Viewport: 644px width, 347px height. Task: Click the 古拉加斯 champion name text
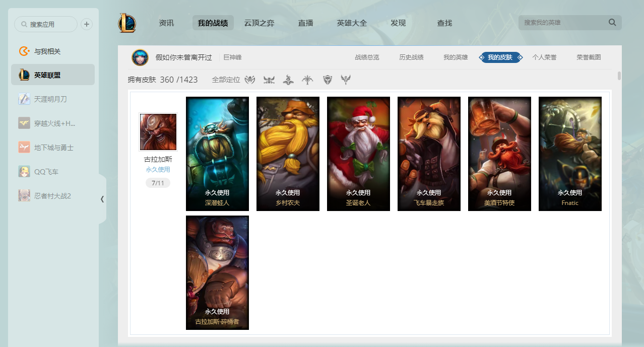pos(158,159)
